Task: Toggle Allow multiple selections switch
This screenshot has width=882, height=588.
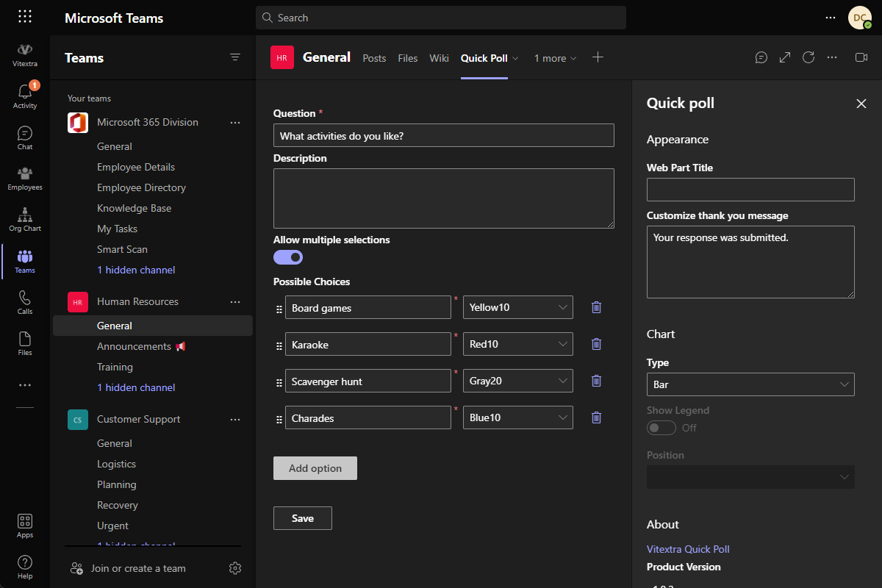Action: click(x=288, y=257)
